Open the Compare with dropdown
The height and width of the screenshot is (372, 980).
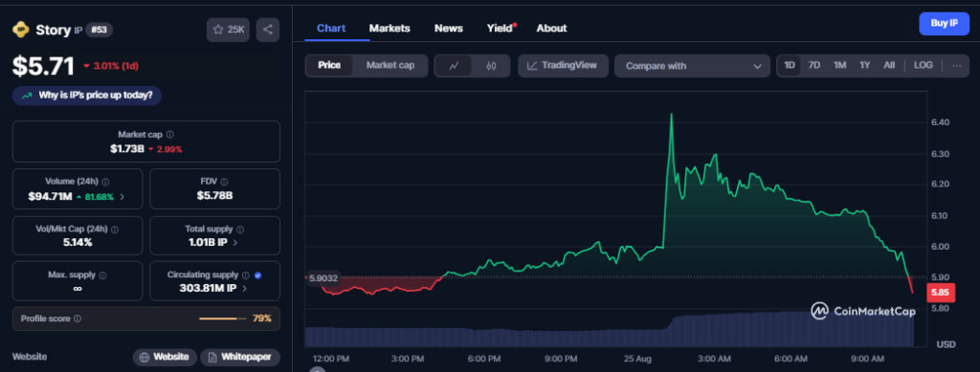pyautogui.click(x=693, y=66)
